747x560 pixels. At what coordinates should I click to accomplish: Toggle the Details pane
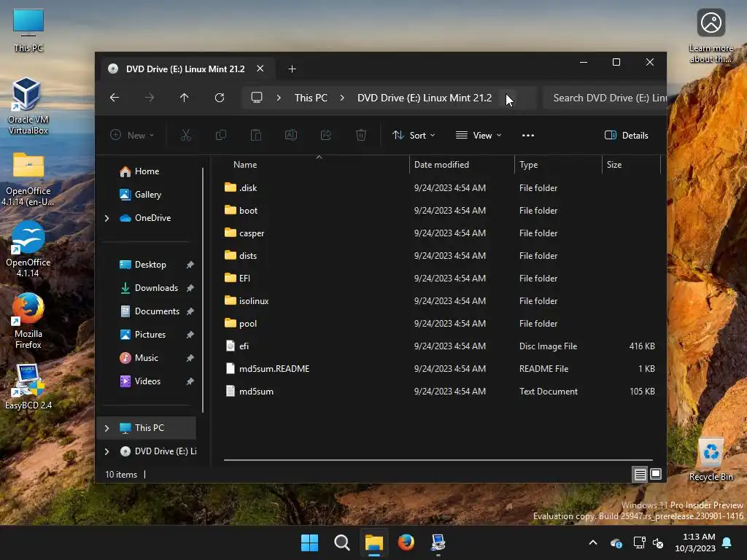coord(626,135)
